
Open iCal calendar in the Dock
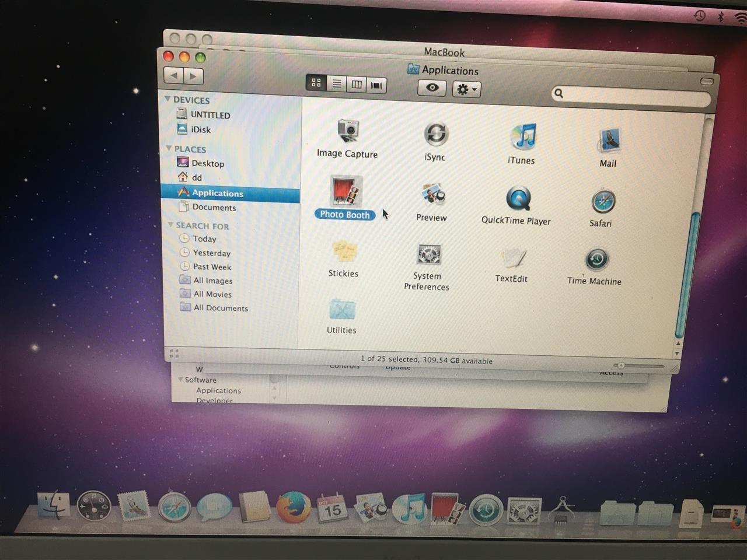pyautogui.click(x=332, y=508)
